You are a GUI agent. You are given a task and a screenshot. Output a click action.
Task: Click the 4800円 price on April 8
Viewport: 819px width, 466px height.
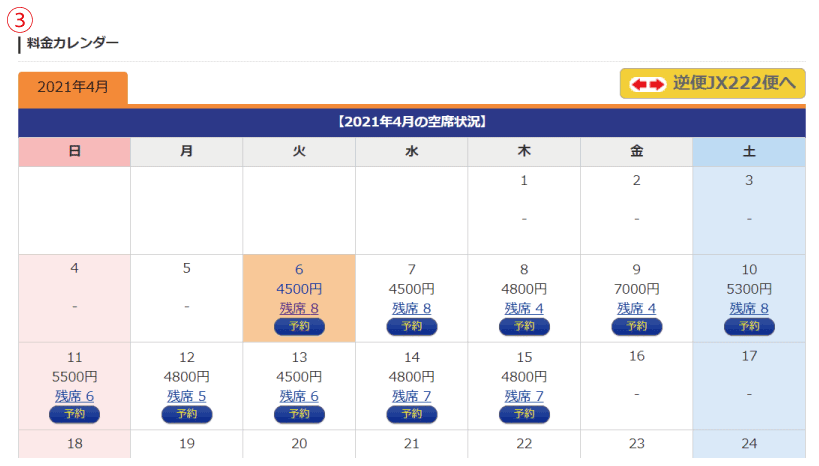point(524,289)
